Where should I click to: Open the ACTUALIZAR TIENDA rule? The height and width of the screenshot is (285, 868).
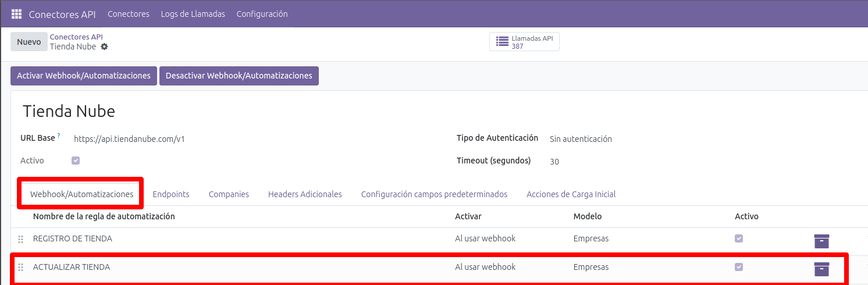click(x=72, y=267)
